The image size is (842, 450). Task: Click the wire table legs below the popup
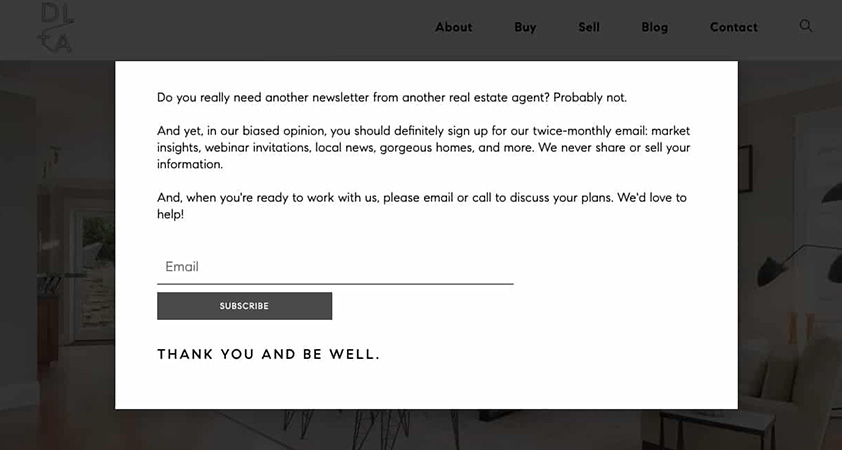[x=371, y=430]
